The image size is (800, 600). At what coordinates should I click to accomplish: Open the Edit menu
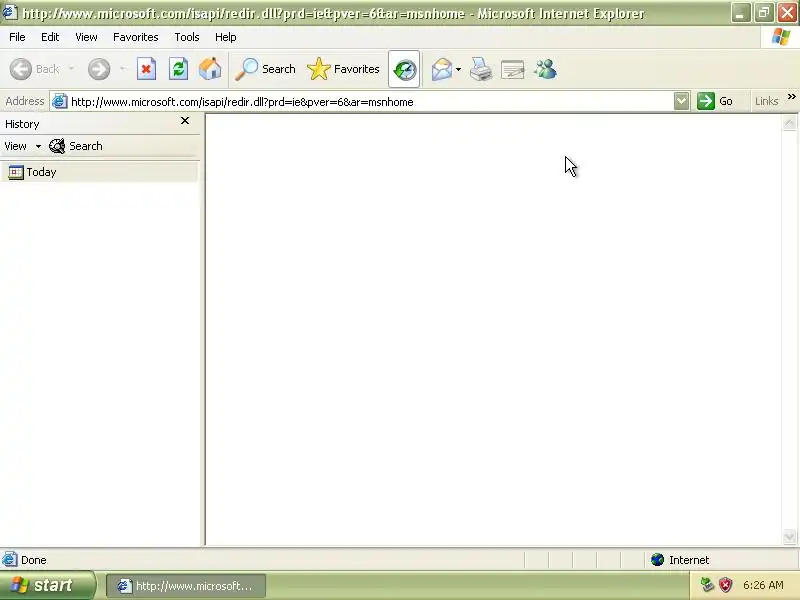pos(50,37)
